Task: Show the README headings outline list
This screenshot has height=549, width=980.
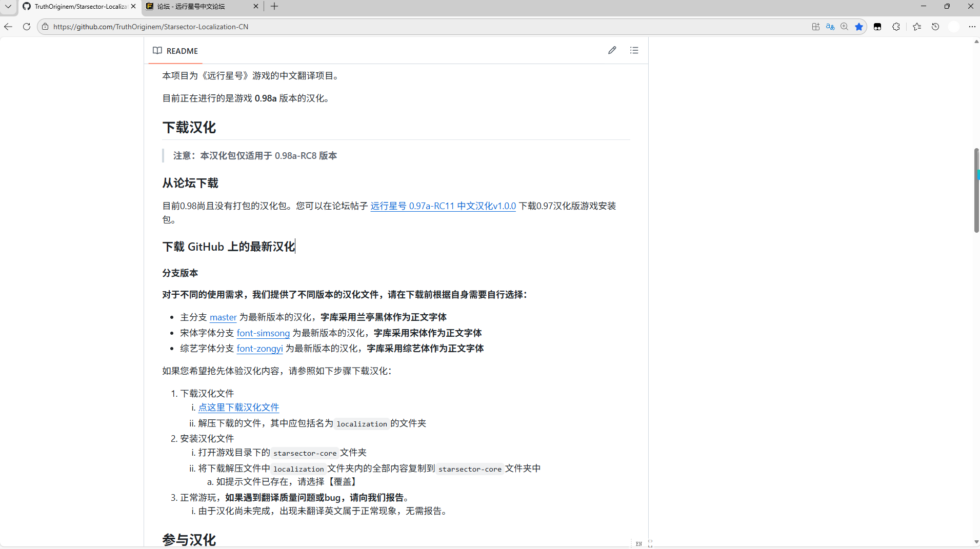Action: (634, 50)
